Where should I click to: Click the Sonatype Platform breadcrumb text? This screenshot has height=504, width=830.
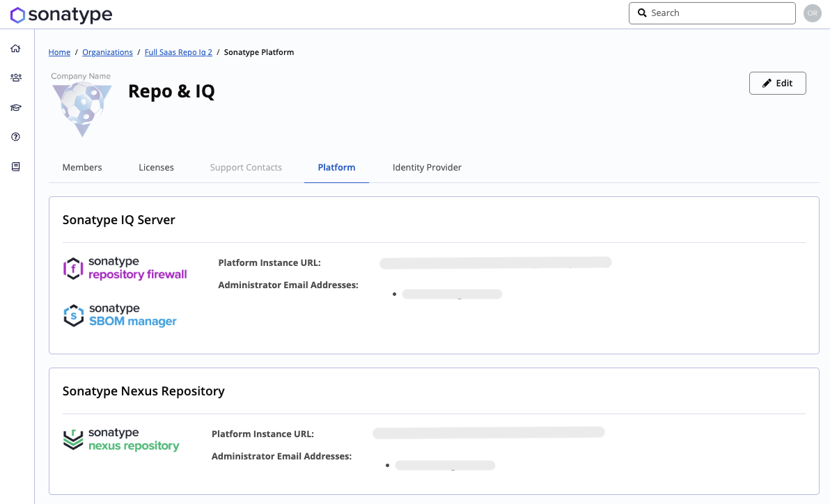[x=259, y=52]
